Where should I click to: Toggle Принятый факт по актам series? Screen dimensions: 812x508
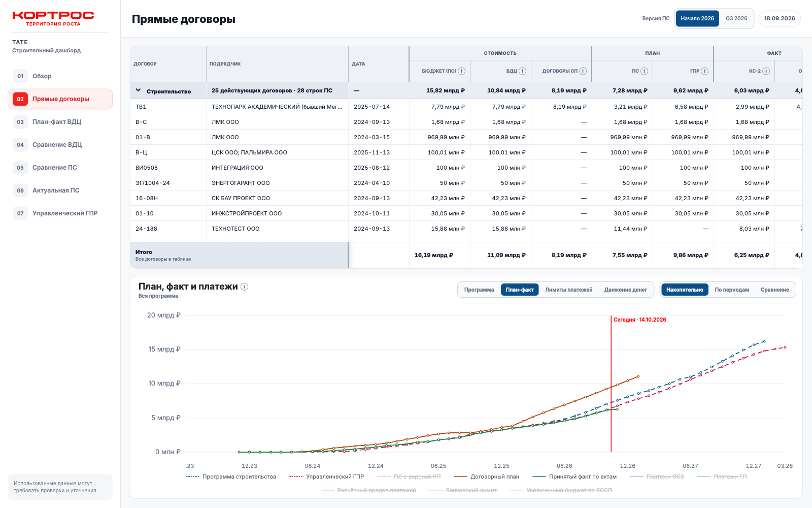pyautogui.click(x=574, y=477)
